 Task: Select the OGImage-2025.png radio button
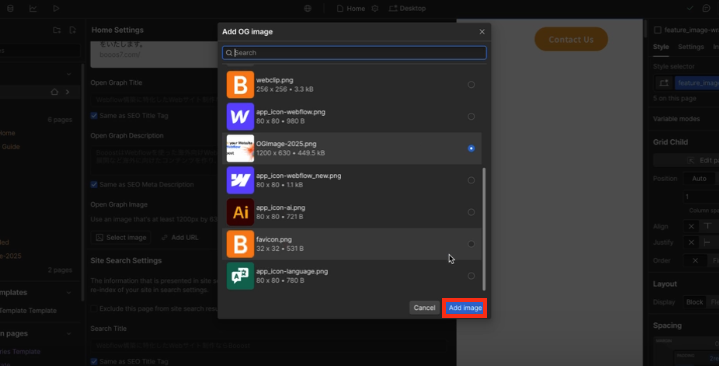click(x=471, y=148)
